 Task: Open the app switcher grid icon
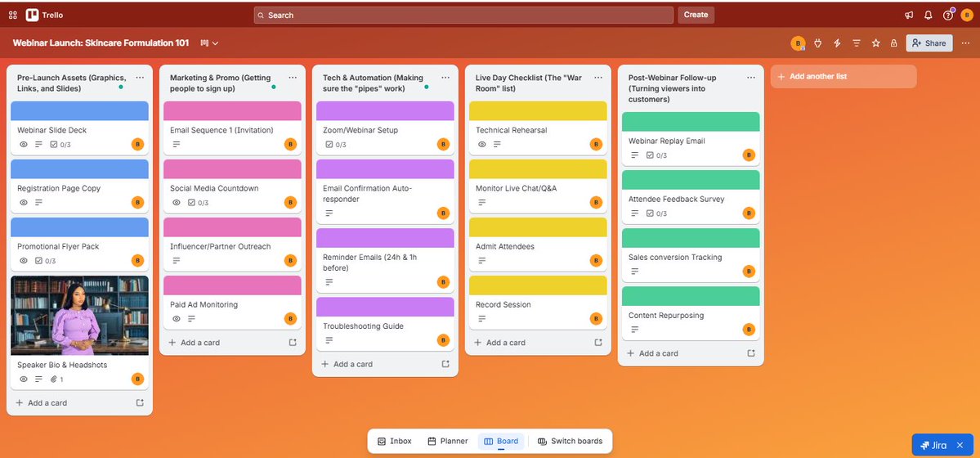(12, 15)
